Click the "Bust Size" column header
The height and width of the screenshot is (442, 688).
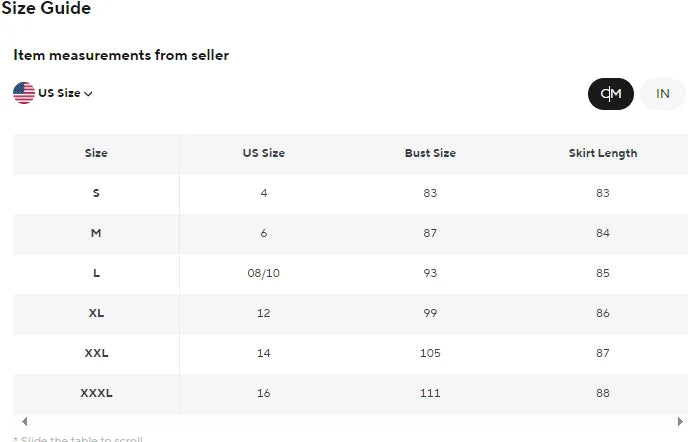430,153
